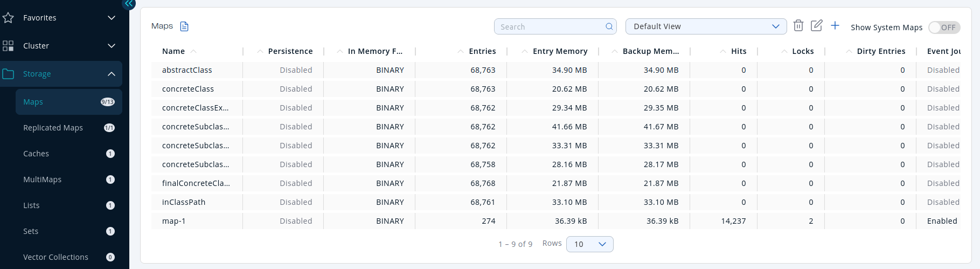Image resolution: width=980 pixels, height=269 pixels.
Task: Click the Storage folder icon
Action: [x=8, y=74]
